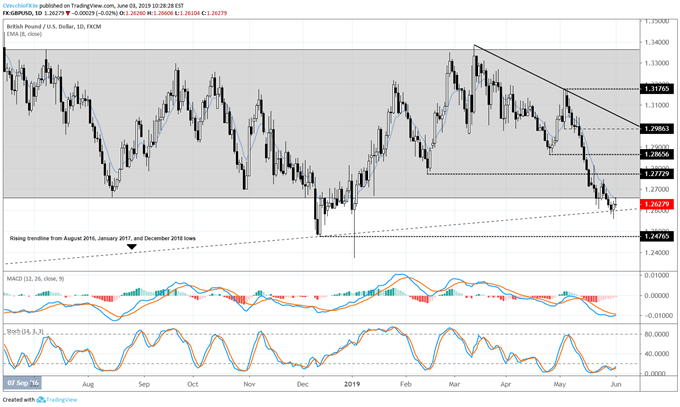Viewport: 680px width, 407px height.
Task: Click the 0.00000 MACD axis label
Action: coord(659,295)
